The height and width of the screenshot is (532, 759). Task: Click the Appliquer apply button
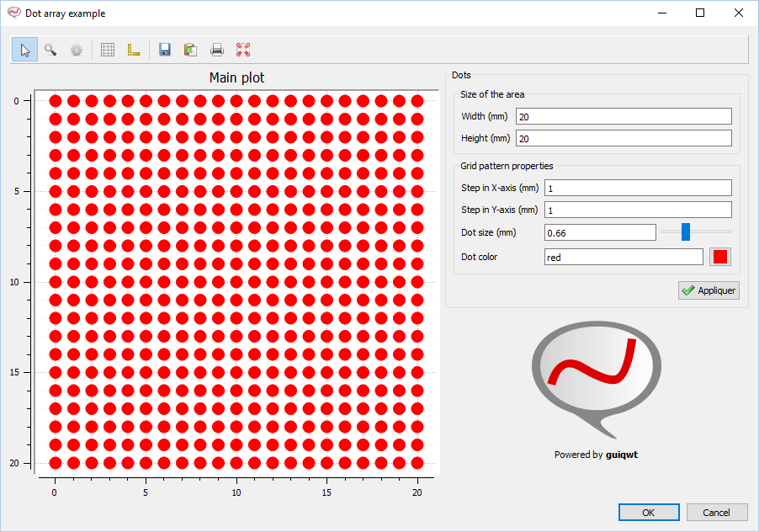click(x=709, y=290)
